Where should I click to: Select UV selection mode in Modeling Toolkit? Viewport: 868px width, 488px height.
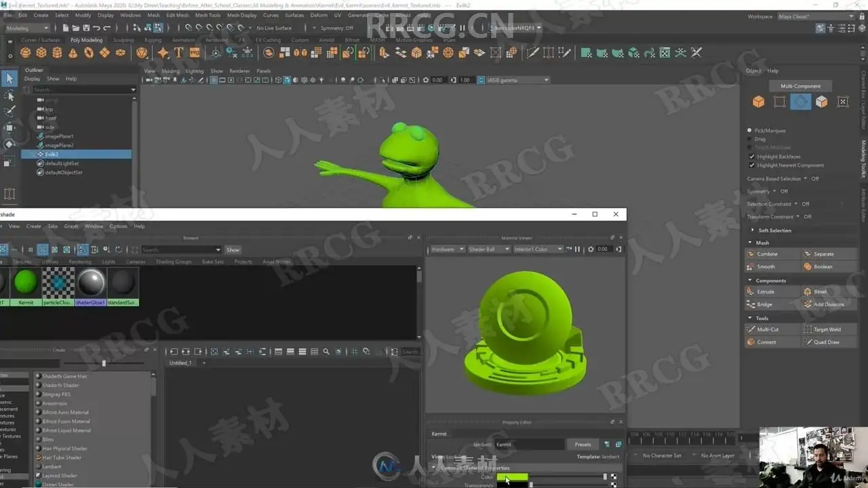843,102
